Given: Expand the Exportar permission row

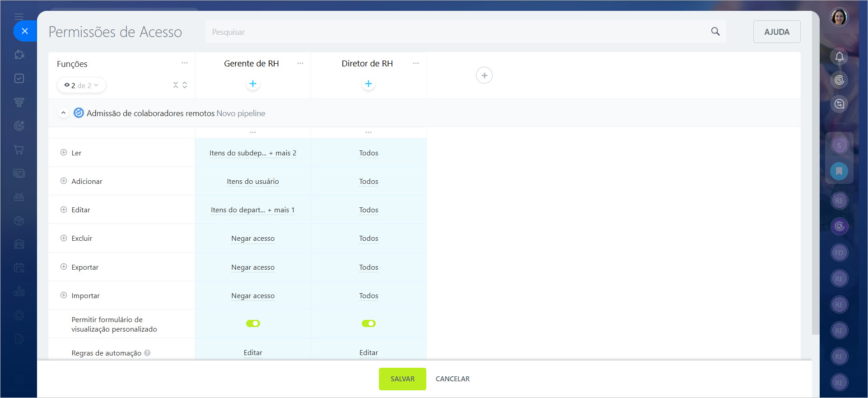Looking at the screenshot, I should (x=64, y=267).
